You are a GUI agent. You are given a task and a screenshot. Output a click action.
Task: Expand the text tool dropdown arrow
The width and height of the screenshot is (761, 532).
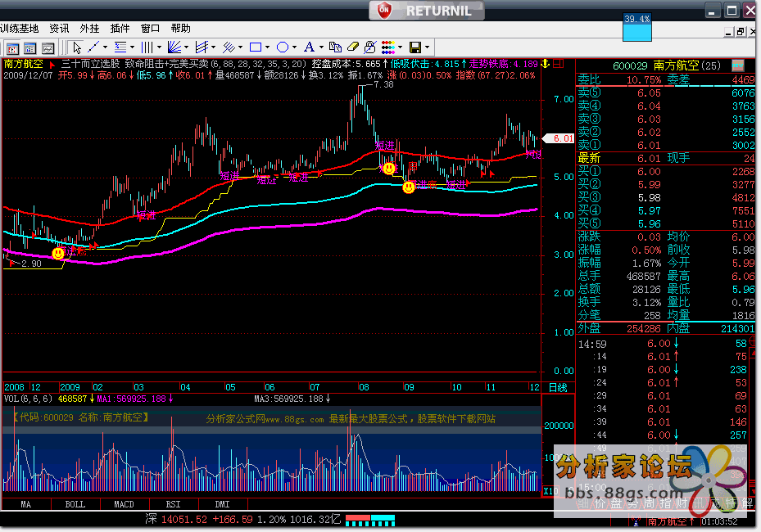click(321, 47)
